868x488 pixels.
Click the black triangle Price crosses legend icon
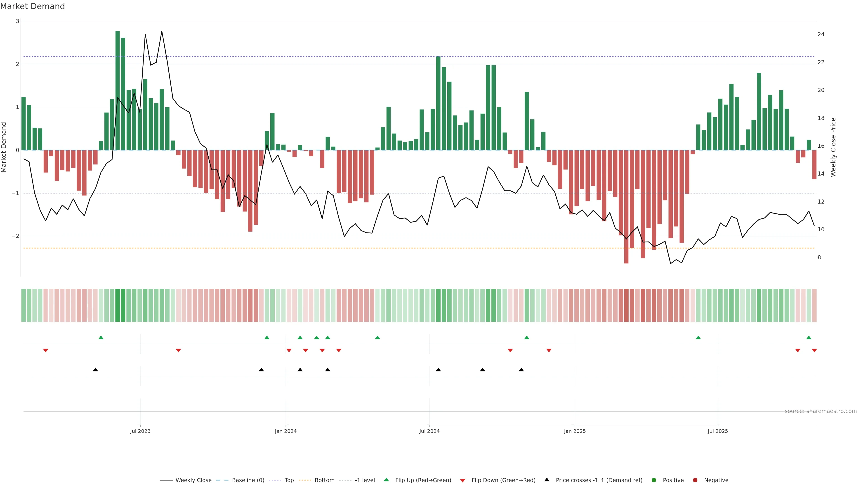(547, 480)
